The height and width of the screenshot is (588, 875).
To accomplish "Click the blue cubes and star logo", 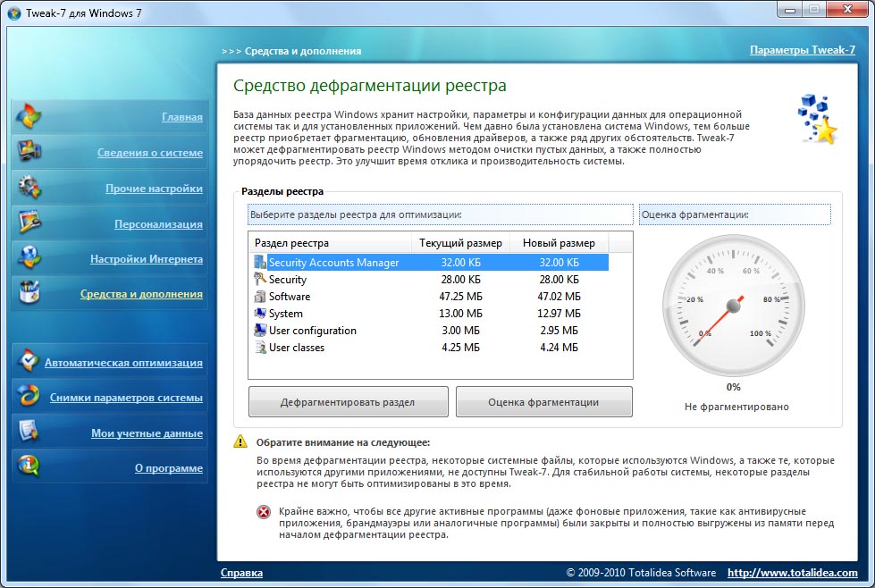I will tap(818, 120).
